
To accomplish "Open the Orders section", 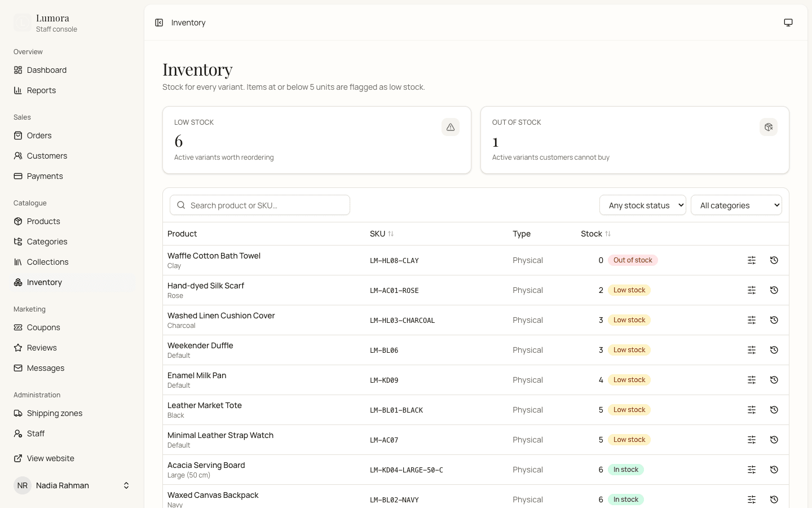I will pos(72,135).
